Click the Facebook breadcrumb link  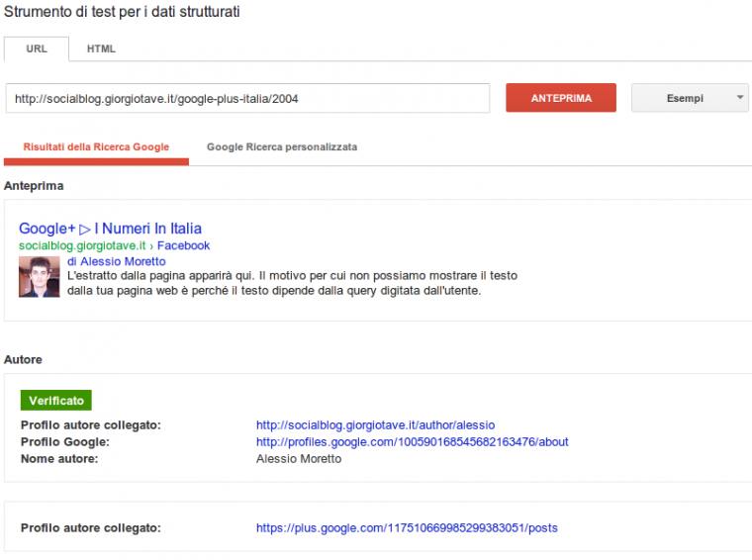coord(183,245)
